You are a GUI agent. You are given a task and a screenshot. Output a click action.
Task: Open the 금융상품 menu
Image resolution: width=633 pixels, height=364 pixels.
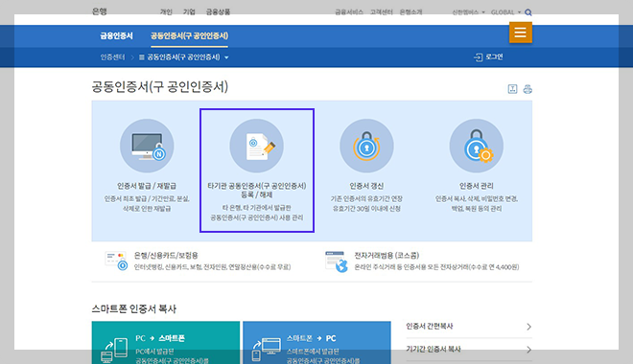[218, 12]
